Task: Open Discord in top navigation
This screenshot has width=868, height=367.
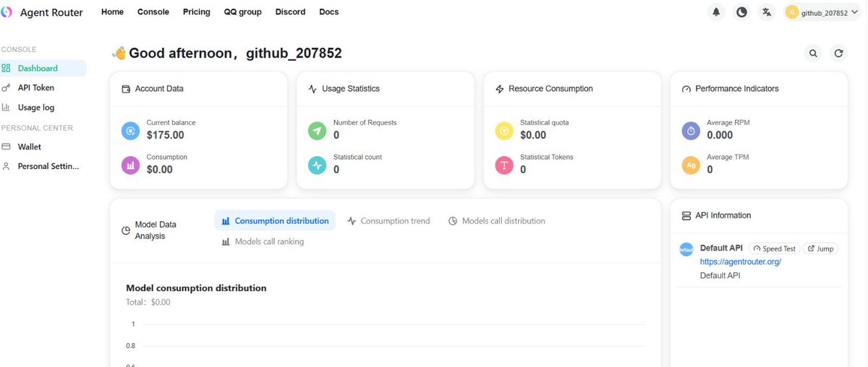Action: 291,12
